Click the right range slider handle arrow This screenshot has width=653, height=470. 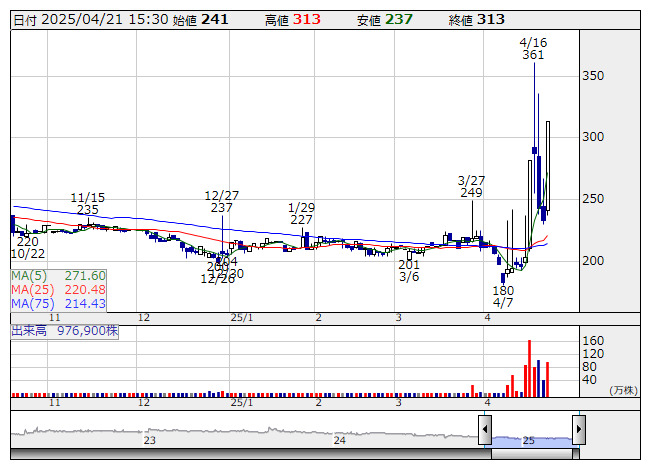click(x=579, y=430)
